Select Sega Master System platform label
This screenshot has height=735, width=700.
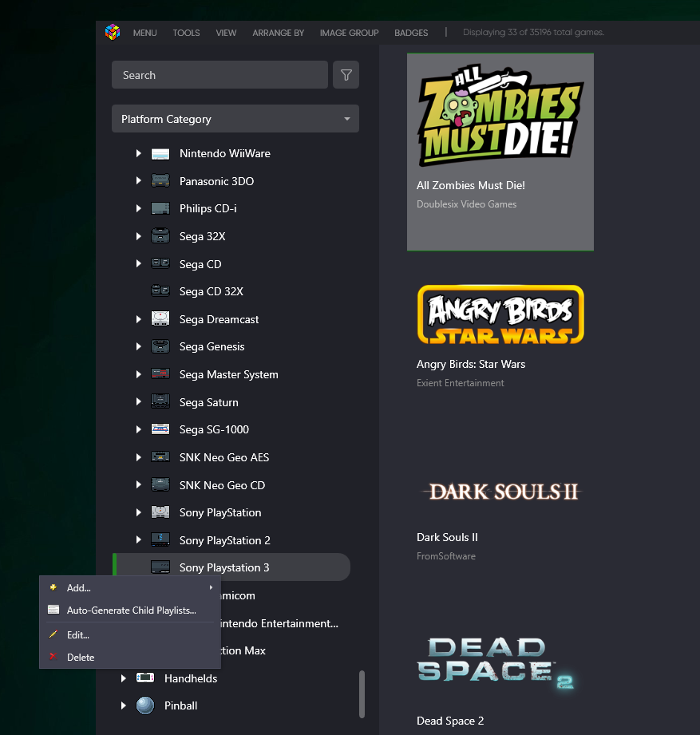tap(229, 374)
